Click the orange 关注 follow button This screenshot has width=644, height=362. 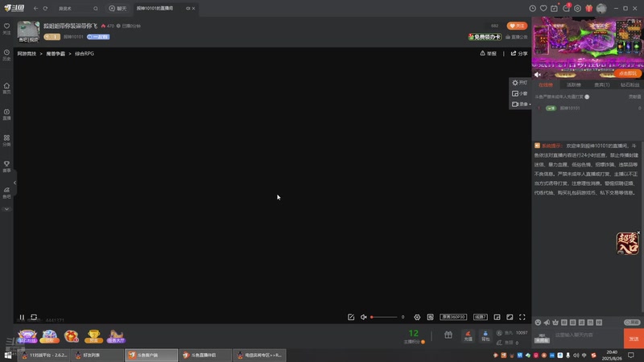click(517, 26)
